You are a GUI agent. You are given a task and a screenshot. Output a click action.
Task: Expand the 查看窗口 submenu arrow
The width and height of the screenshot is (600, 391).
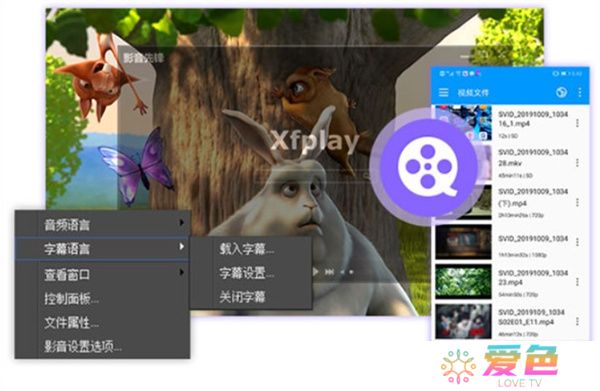tap(182, 272)
